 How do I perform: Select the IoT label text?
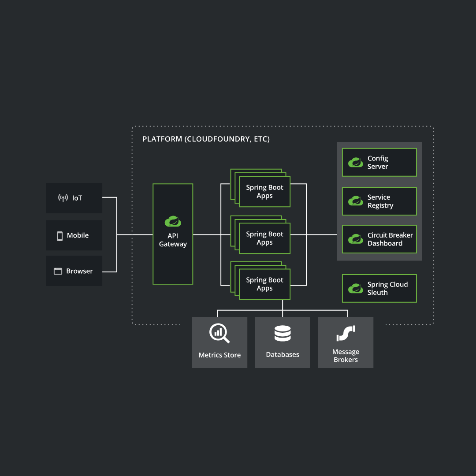(x=77, y=198)
